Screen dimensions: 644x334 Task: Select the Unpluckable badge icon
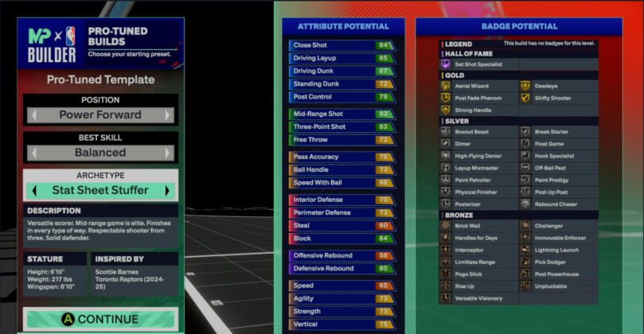[525, 286]
